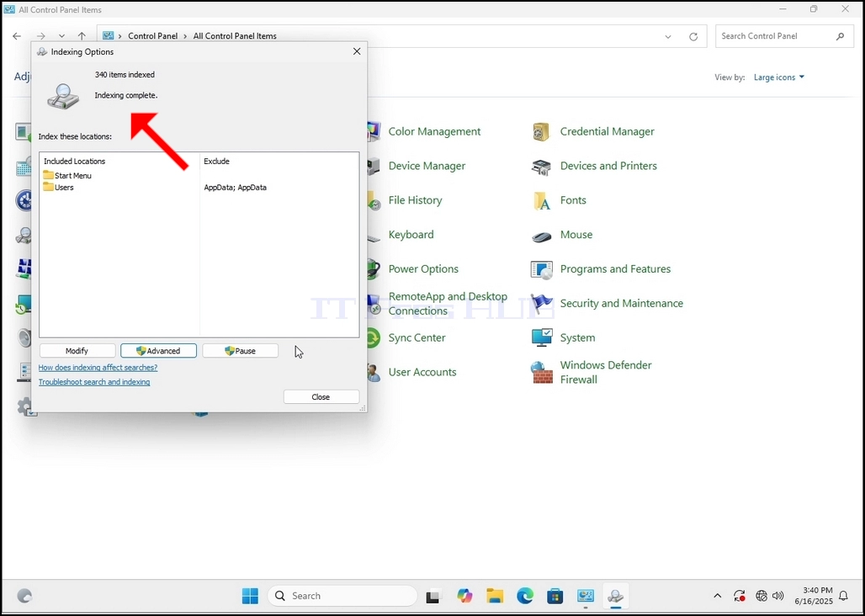The image size is (865, 616).
Task: Select the Users folder location
Action: pyautogui.click(x=58, y=188)
